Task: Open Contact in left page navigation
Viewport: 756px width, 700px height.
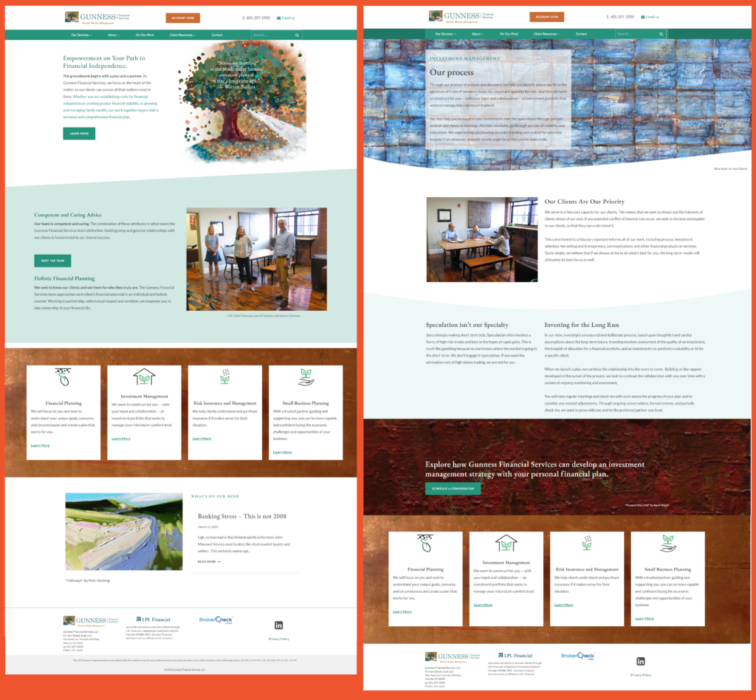Action: (x=217, y=35)
